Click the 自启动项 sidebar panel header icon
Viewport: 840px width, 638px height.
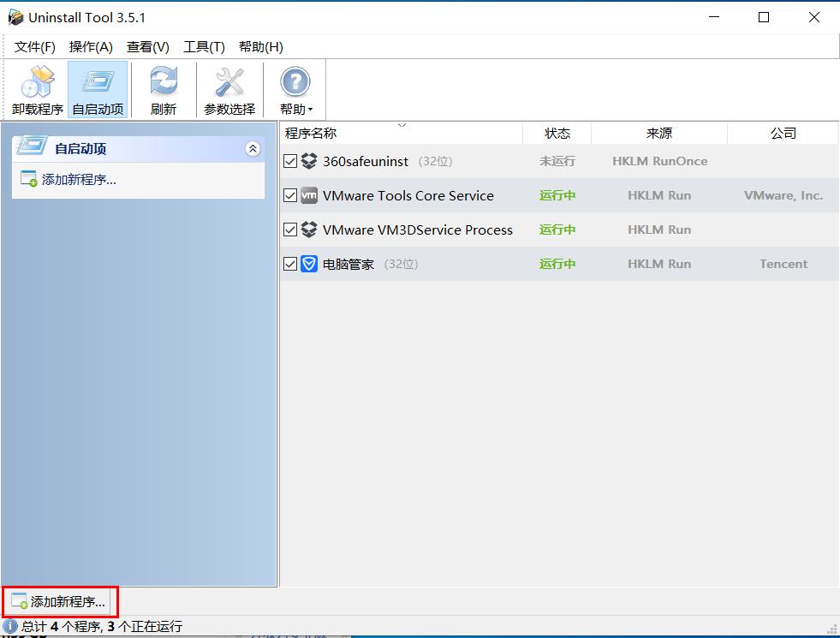click(x=31, y=146)
